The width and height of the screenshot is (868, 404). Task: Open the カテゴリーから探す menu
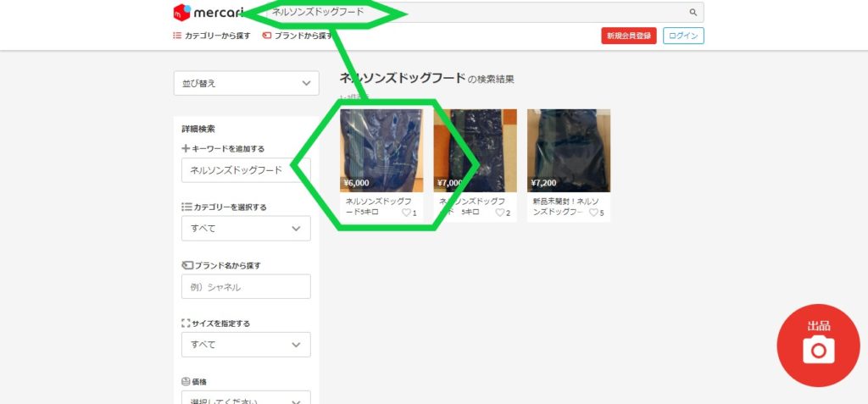pos(218,36)
